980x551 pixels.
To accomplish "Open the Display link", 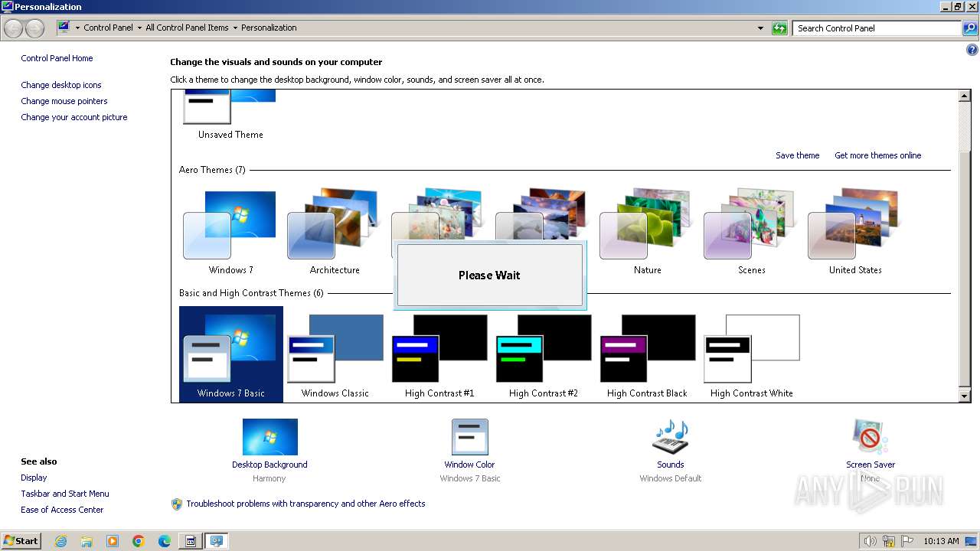I will [34, 478].
